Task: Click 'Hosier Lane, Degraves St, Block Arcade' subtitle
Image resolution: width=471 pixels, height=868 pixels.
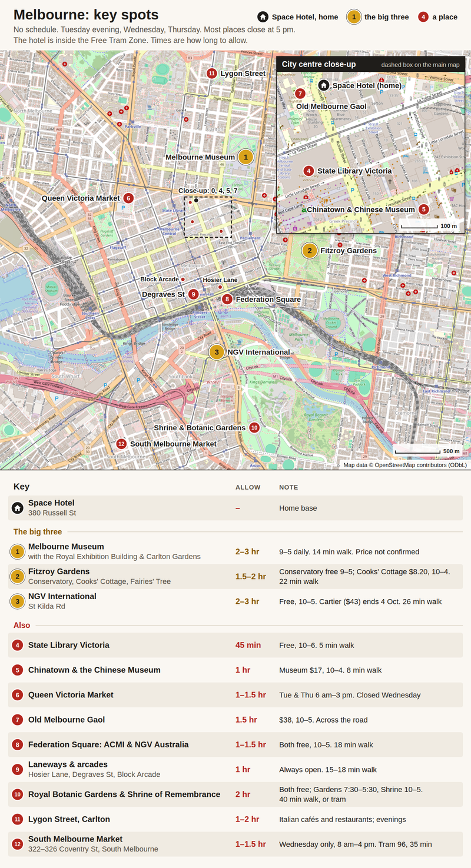Action: point(94,774)
